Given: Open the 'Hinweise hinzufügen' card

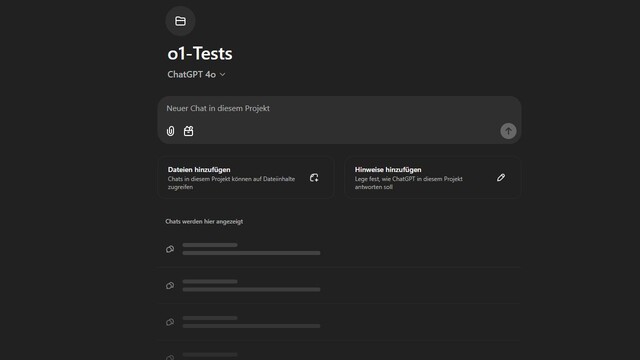Looking at the screenshot, I should click(433, 178).
